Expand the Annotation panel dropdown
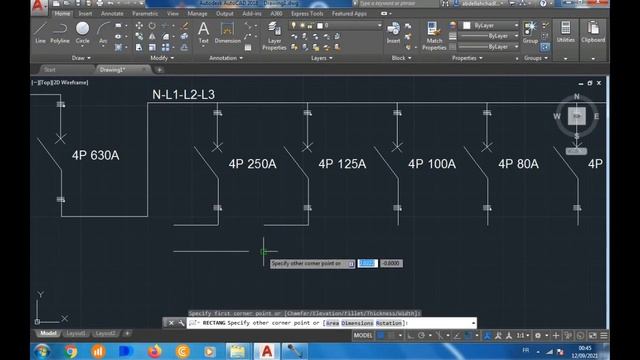The width and height of the screenshot is (640, 360). tap(226, 58)
